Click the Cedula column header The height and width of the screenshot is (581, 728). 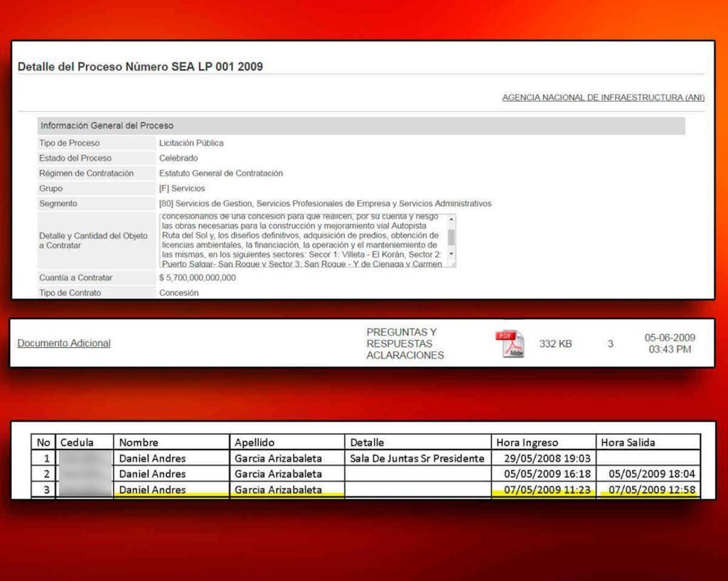pyautogui.click(x=77, y=442)
